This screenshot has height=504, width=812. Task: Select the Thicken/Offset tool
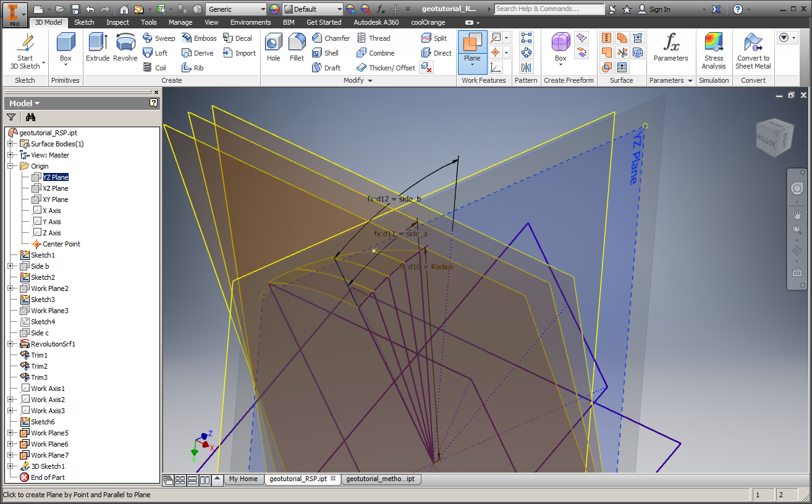pos(386,68)
